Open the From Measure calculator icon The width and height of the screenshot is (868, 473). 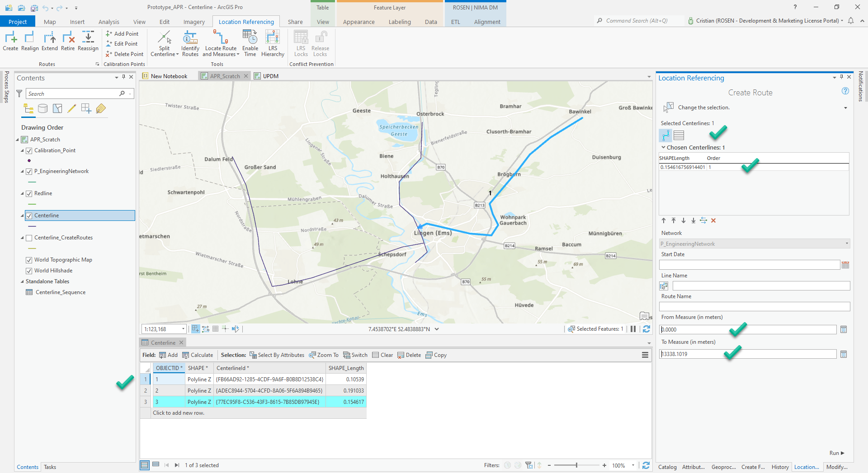tap(844, 330)
